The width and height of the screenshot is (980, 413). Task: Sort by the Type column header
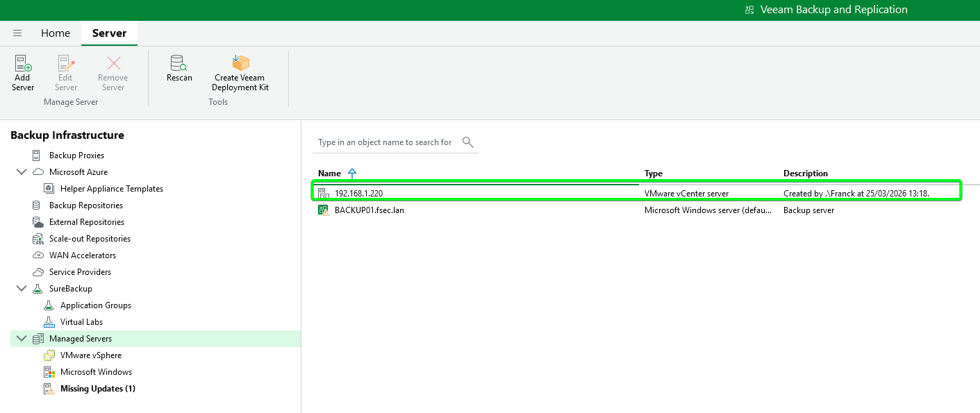coord(654,174)
